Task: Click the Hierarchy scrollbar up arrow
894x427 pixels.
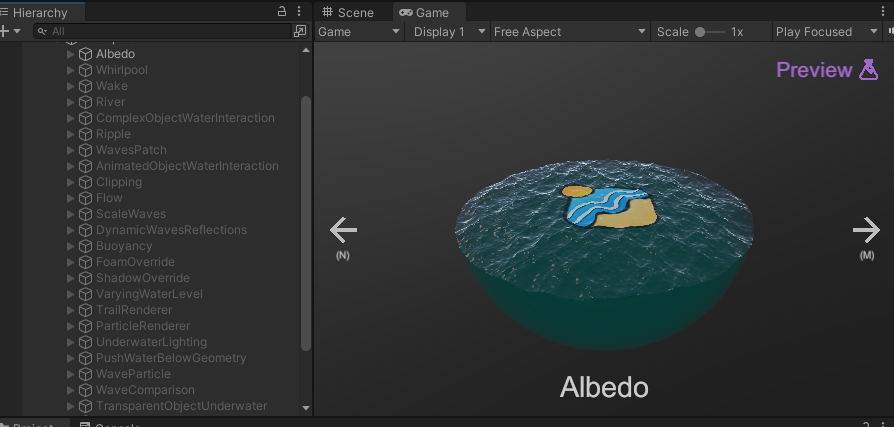Action: (306, 50)
